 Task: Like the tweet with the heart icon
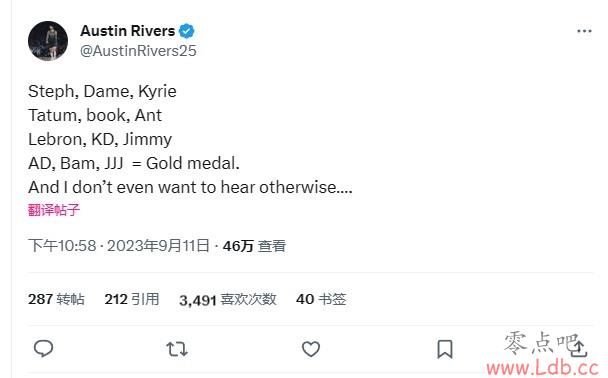[x=311, y=349]
